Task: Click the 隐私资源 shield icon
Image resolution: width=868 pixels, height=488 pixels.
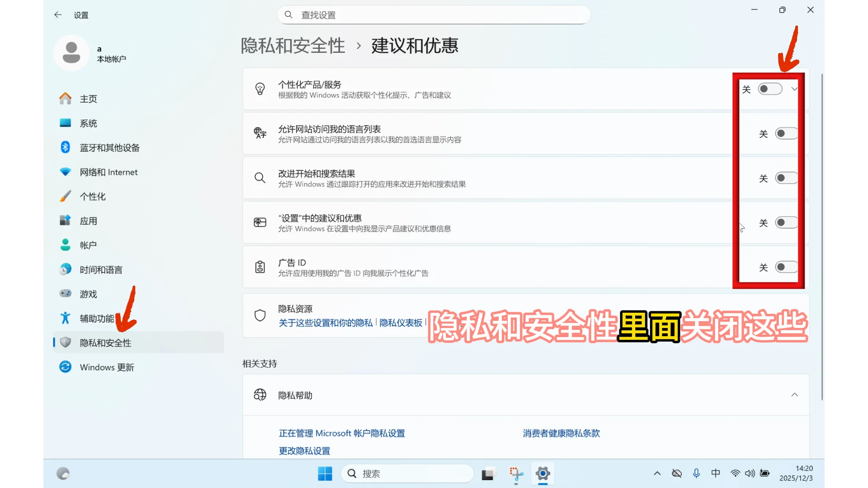Action: pos(260,315)
